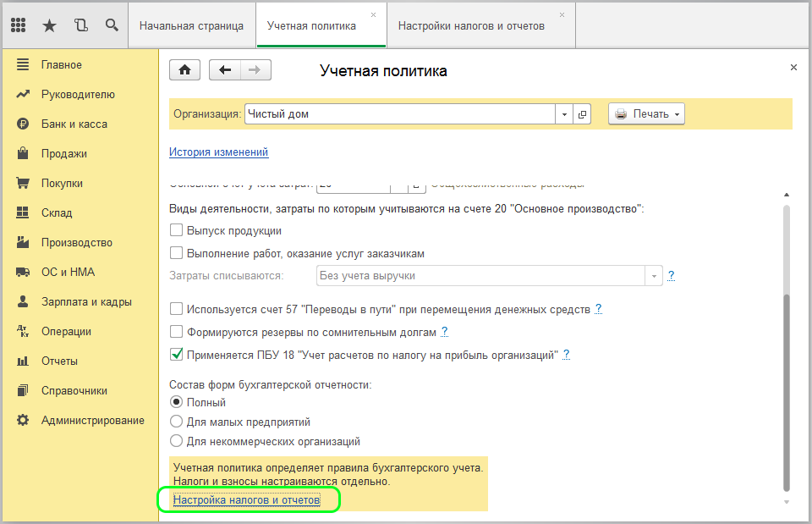Open the sections menu grid icon
812x524 pixels.
[x=18, y=25]
